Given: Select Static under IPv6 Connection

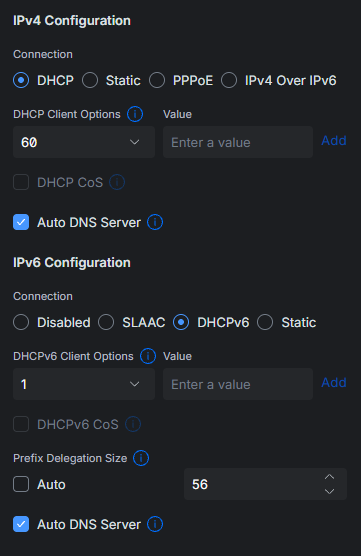Looking at the screenshot, I should (x=265, y=322).
